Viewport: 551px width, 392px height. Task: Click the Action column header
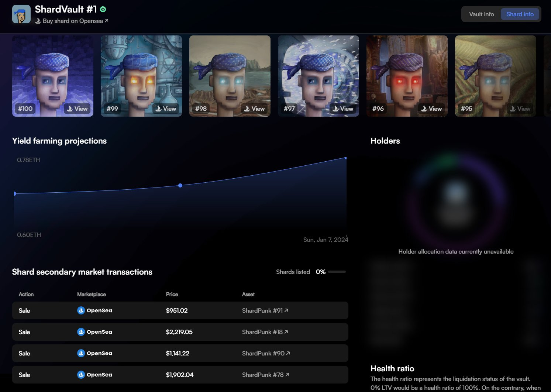pyautogui.click(x=26, y=294)
